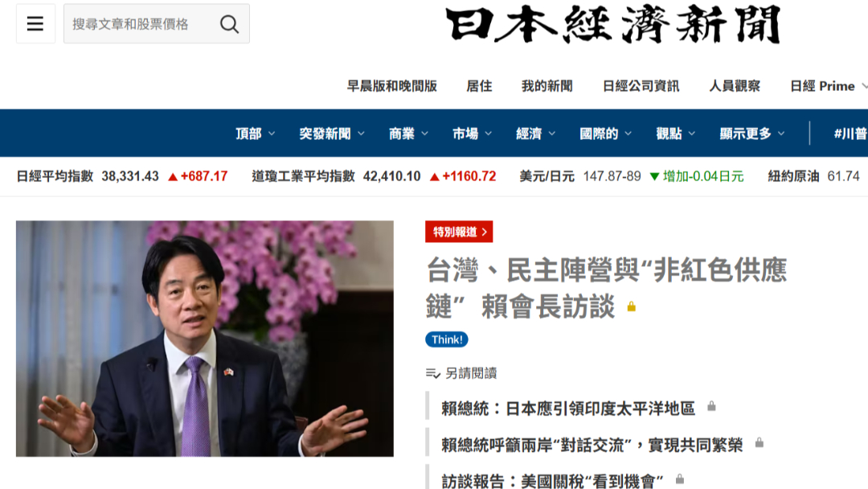
Task: Click the Think! badge
Action: pyautogui.click(x=447, y=339)
